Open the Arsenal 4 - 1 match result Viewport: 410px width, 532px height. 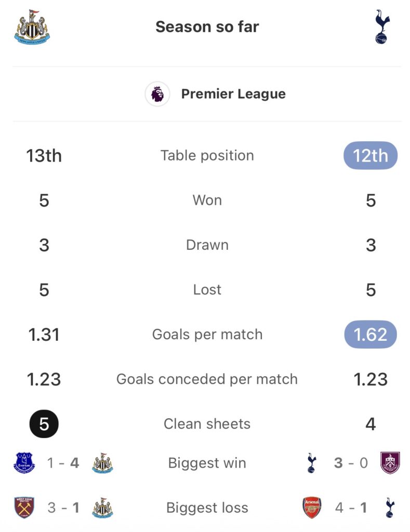[351, 508]
